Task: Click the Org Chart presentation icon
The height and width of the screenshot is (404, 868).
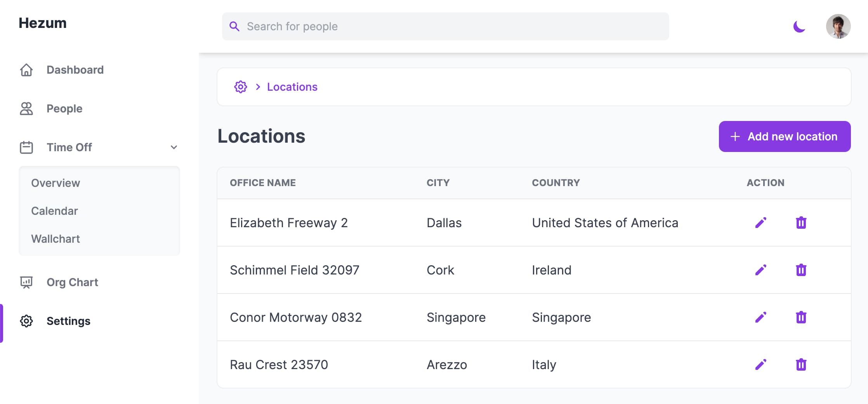Action: click(x=26, y=282)
